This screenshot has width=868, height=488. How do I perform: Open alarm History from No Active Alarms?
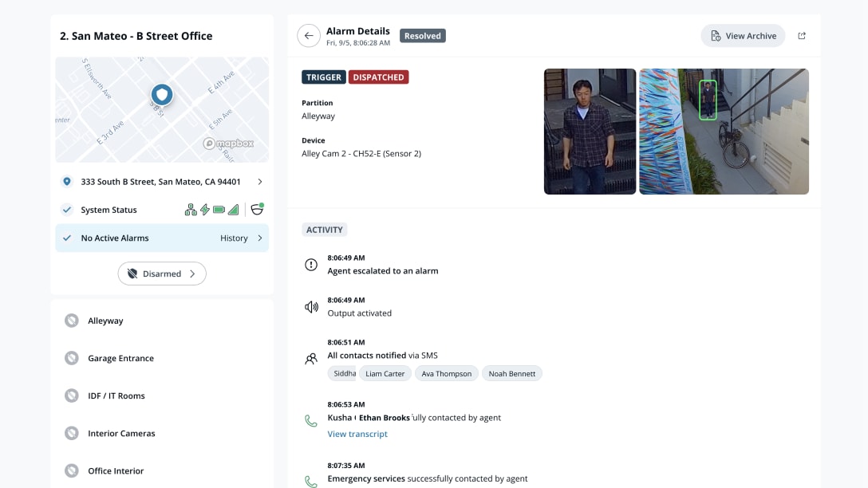[x=241, y=238]
